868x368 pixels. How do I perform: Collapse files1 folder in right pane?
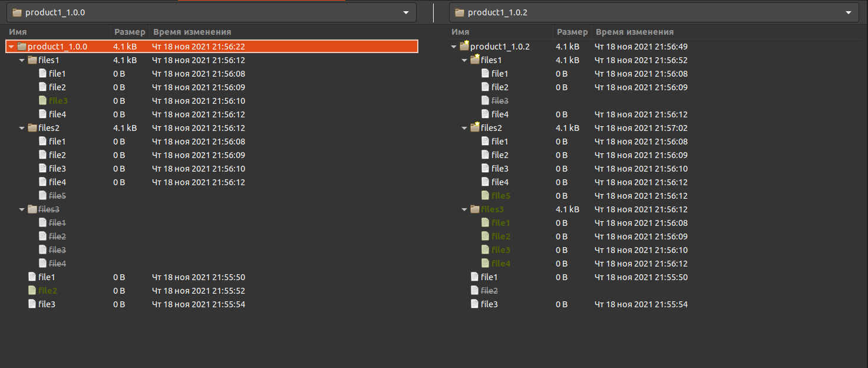[x=464, y=60]
